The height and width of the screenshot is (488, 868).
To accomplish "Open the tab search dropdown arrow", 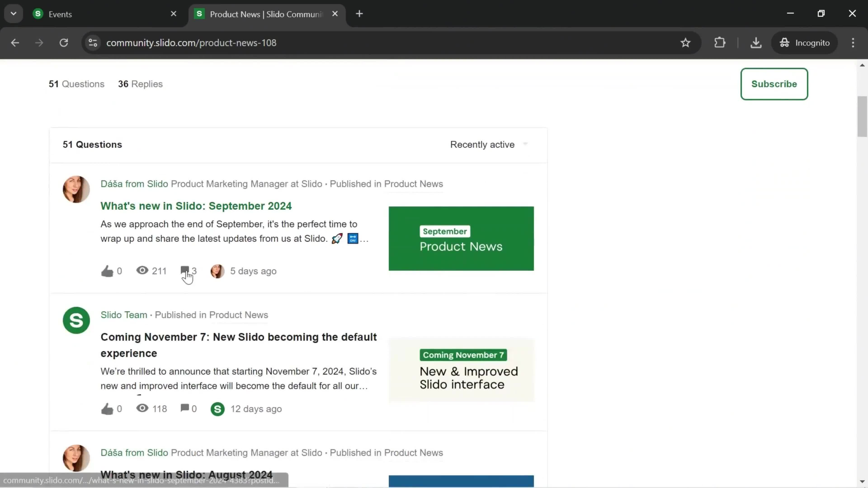I will (x=14, y=14).
